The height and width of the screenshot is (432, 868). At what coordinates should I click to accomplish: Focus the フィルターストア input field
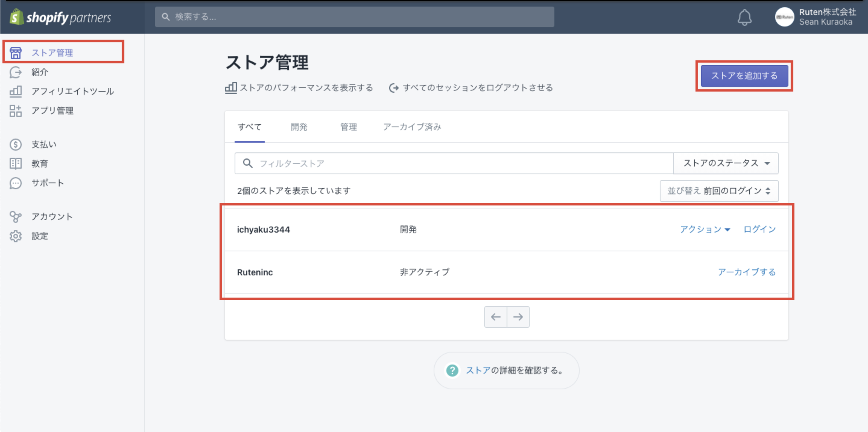point(454,163)
